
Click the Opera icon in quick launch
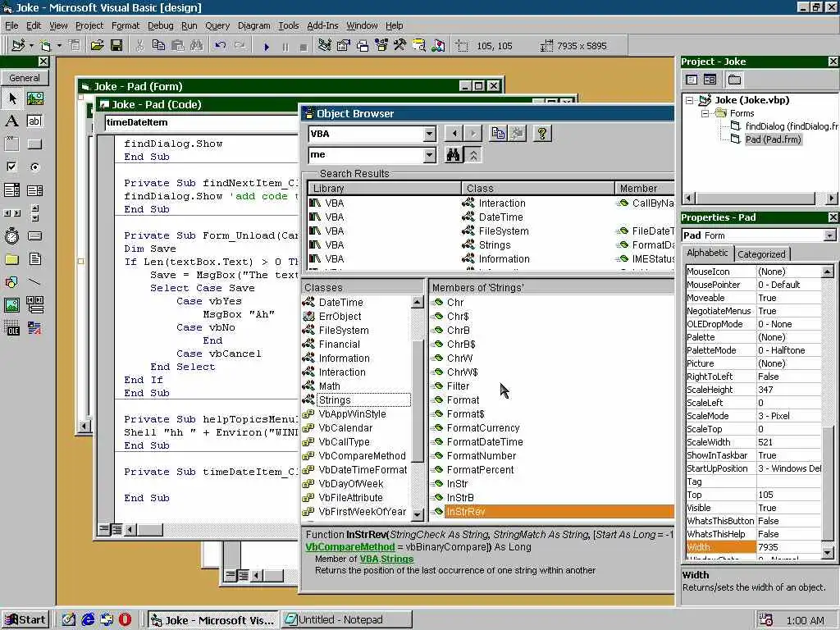pos(125,620)
